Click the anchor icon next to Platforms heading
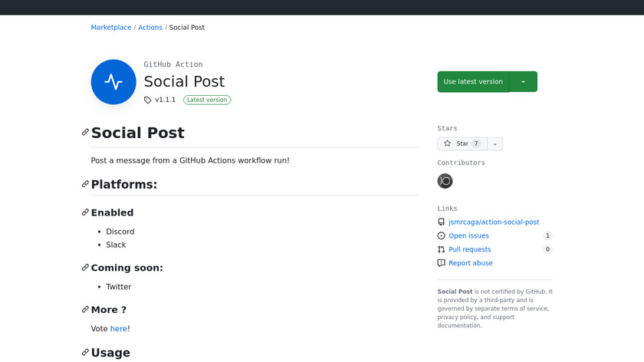 85,184
